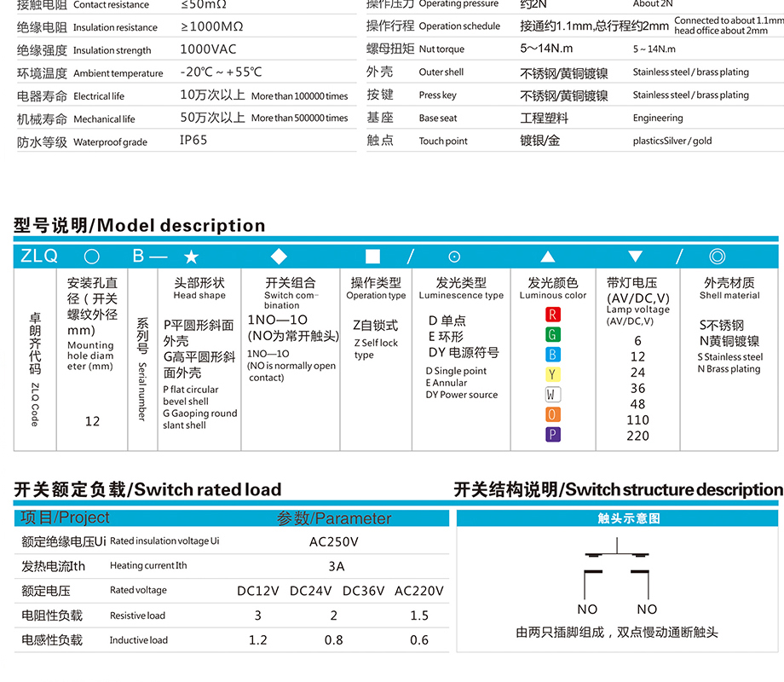Click "E 环形" luminescence entry
784x682 pixels.
coord(446,337)
